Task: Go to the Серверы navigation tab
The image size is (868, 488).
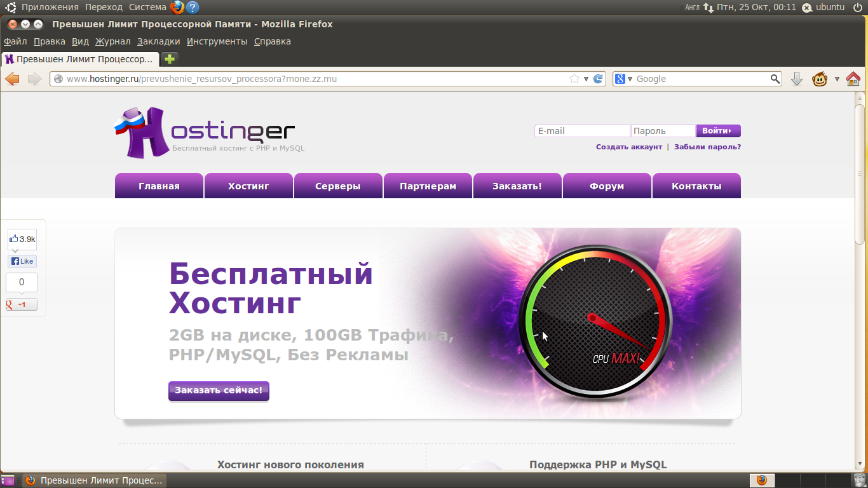Action: [338, 186]
